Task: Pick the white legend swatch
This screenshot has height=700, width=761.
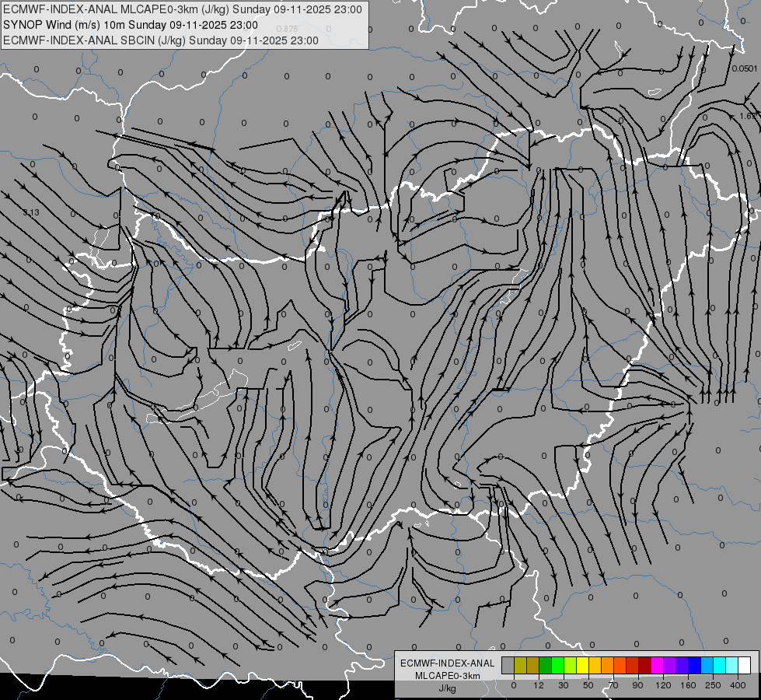Action: tap(745, 665)
